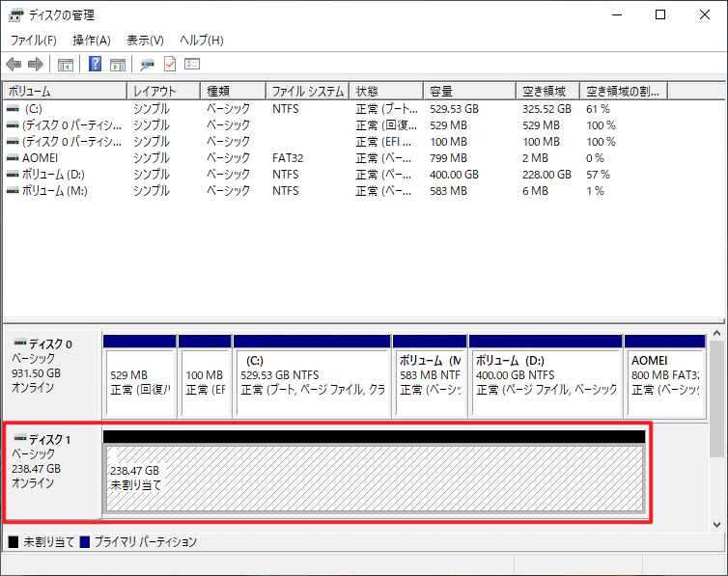Sort by the 容量 column header

coord(470,91)
